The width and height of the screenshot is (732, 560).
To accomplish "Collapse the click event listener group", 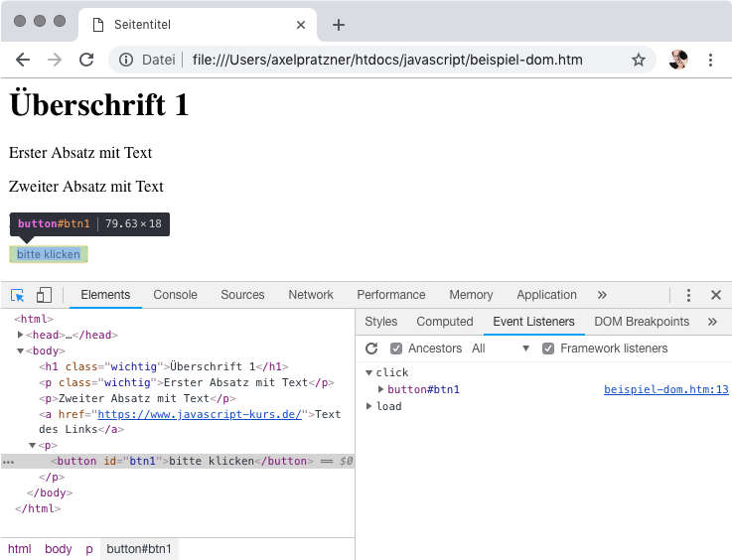I will coord(370,373).
